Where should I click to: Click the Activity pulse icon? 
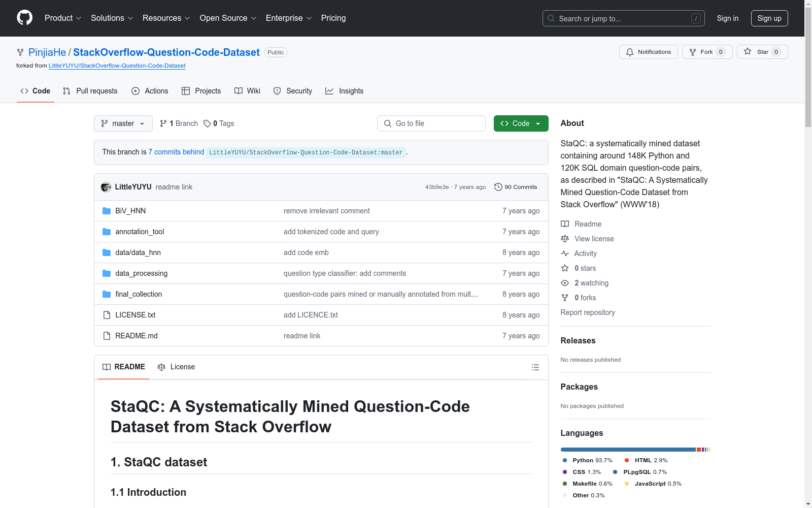(x=565, y=253)
